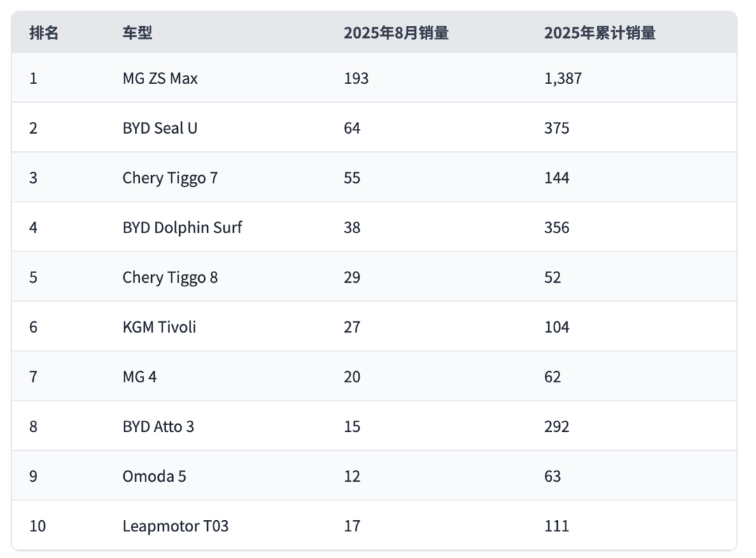Click rank number 10 cell
The image size is (756, 558).
click(37, 526)
